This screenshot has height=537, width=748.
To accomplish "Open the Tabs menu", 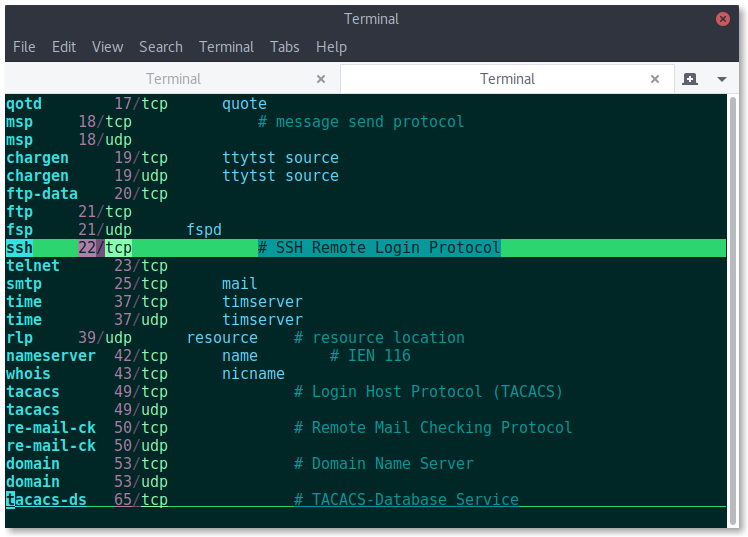I will [x=285, y=47].
